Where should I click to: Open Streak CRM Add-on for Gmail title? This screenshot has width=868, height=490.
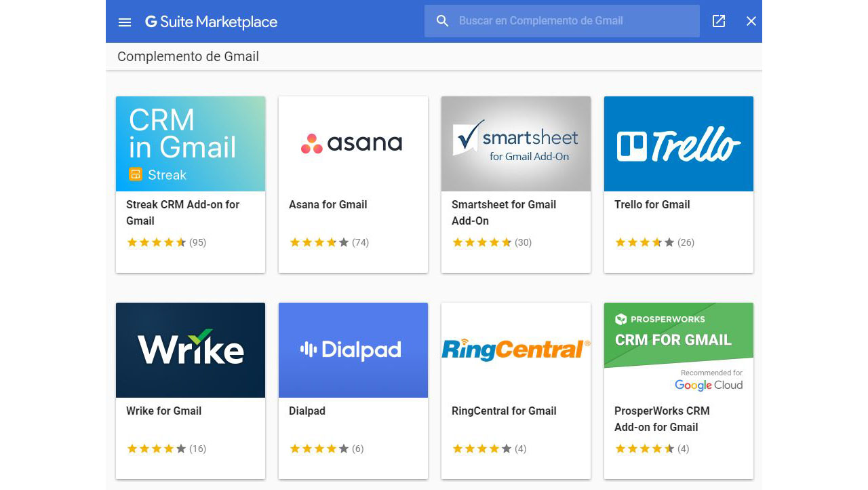183,212
